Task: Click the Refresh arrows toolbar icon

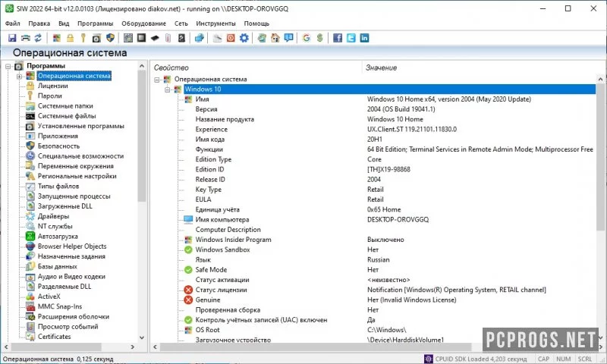Action: 38,38
